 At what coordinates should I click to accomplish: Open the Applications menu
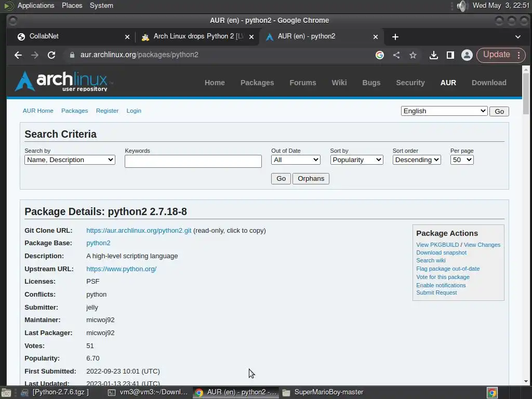click(x=36, y=5)
